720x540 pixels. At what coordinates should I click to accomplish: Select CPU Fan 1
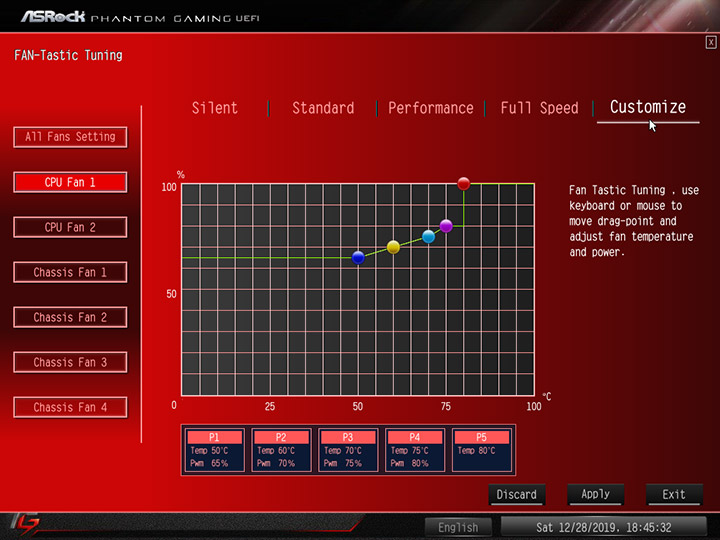pos(70,182)
